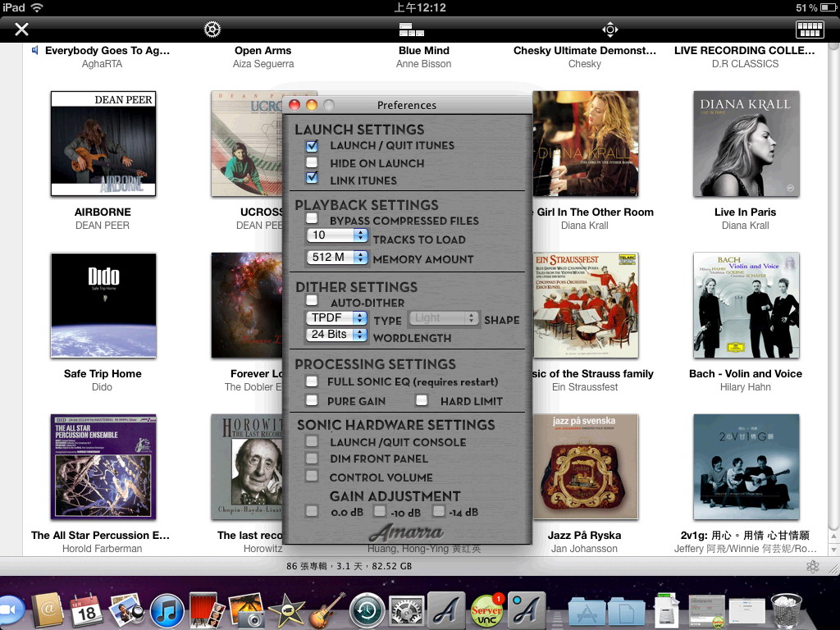Enable Pure Gain checkbox
Viewport: 840px width, 630px height.
311,400
